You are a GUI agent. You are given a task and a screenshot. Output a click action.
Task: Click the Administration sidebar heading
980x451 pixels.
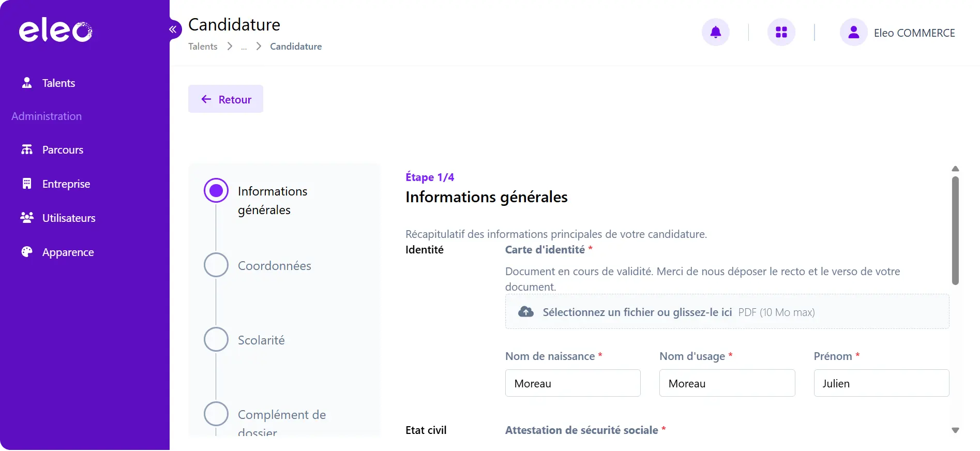(x=47, y=116)
